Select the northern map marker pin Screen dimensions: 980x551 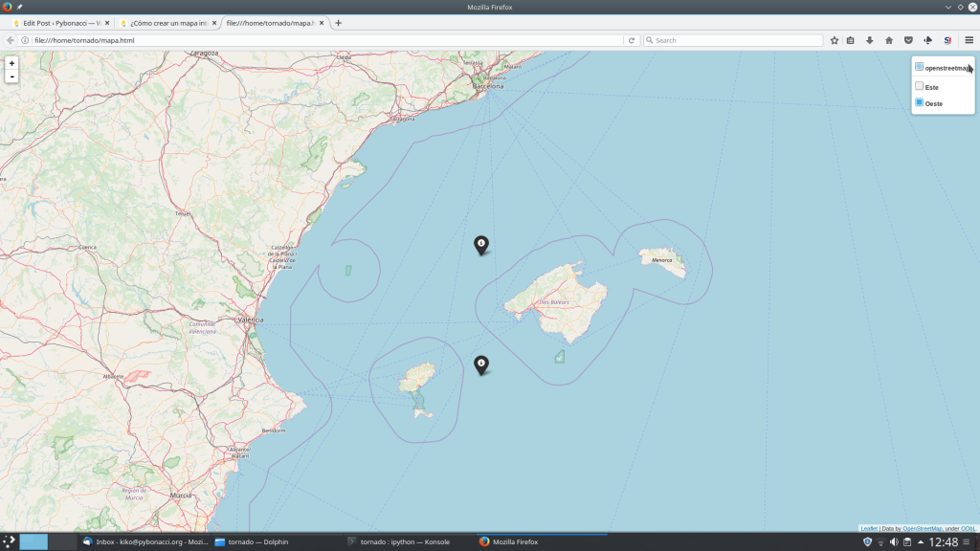481,245
